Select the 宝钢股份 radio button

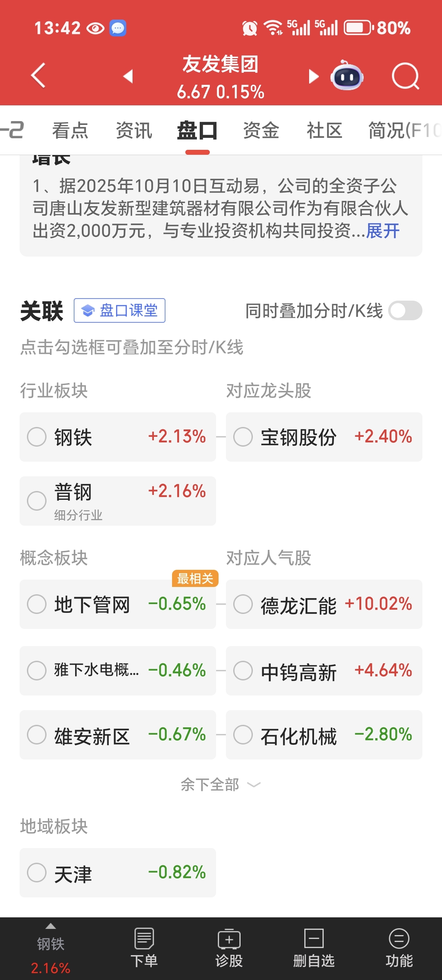click(x=243, y=437)
